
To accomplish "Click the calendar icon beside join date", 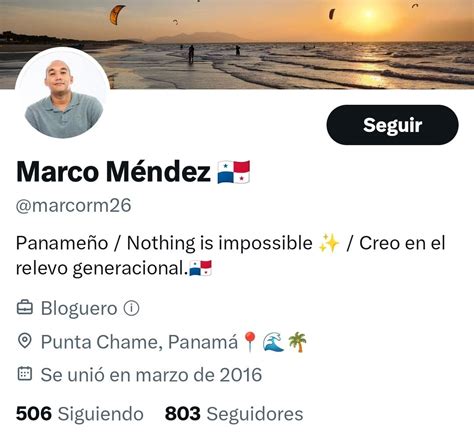I will 25,374.
